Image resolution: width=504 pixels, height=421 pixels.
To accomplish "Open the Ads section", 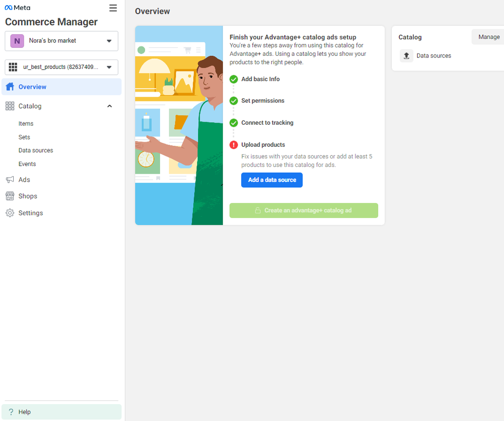I will [x=24, y=179].
